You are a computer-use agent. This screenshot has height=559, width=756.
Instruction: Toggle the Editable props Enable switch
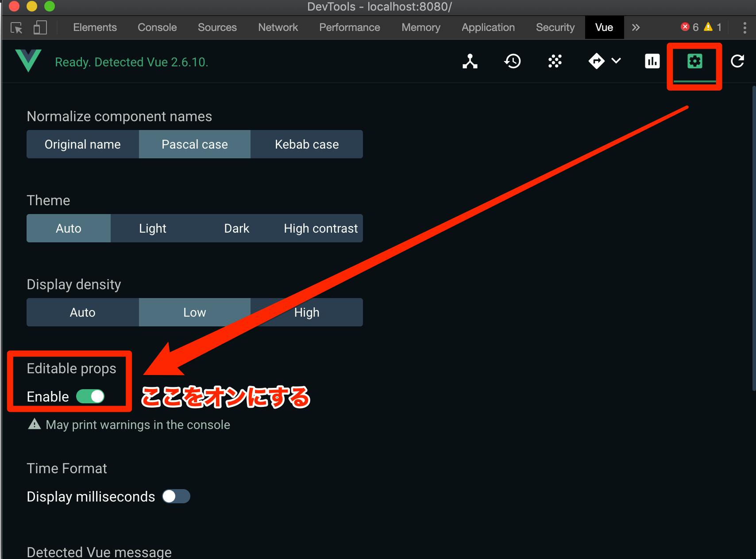tap(90, 396)
